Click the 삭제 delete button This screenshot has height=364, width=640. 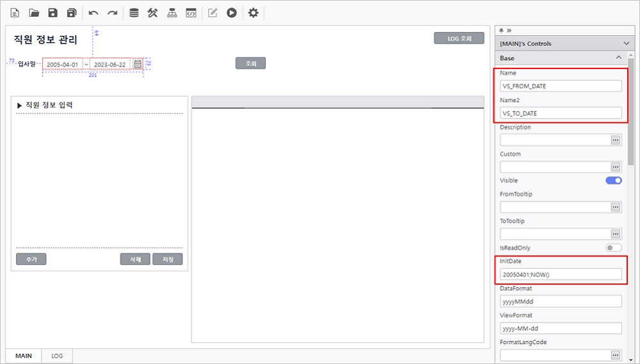click(135, 259)
